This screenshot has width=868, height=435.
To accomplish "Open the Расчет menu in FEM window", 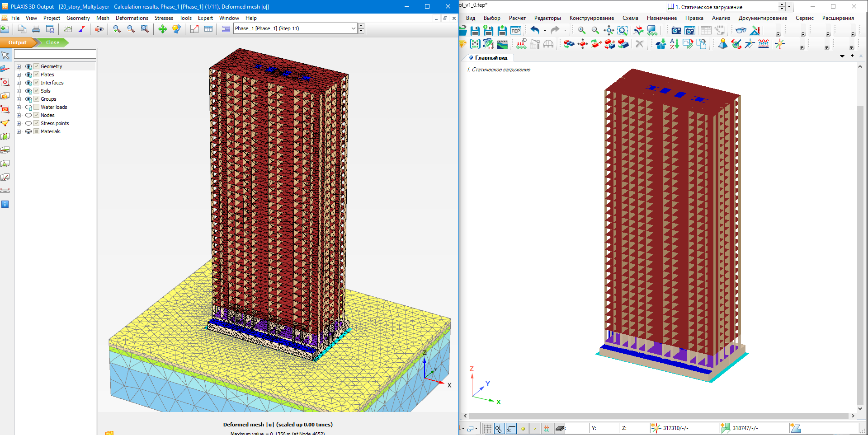I will [517, 18].
